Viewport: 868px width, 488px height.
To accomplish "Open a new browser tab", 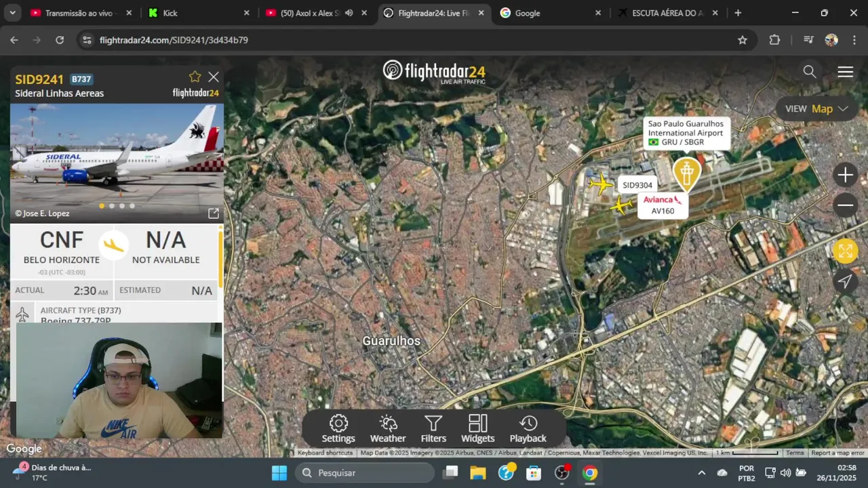I will pos(738,13).
